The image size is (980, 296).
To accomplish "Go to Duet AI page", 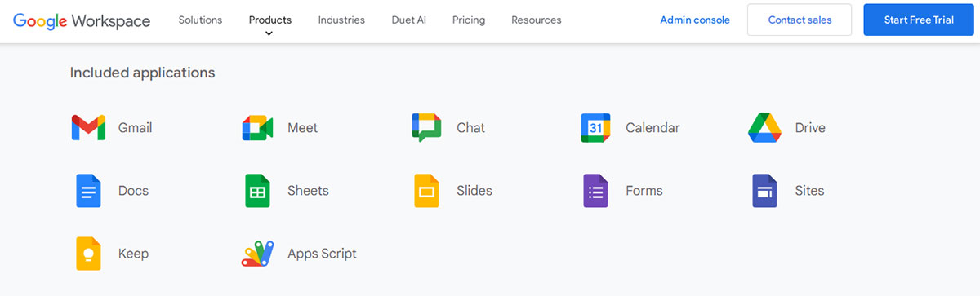I will pyautogui.click(x=409, y=20).
